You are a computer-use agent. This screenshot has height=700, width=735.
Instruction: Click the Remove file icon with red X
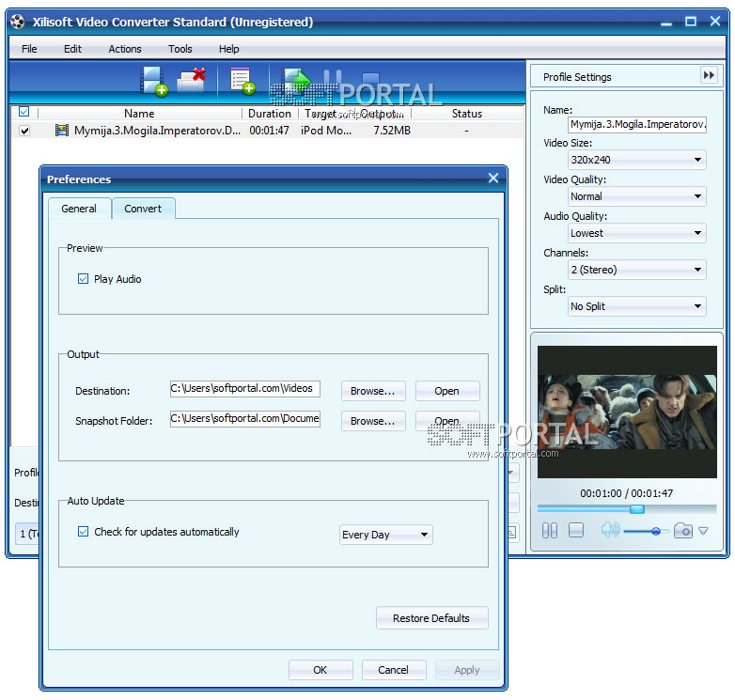[x=192, y=79]
